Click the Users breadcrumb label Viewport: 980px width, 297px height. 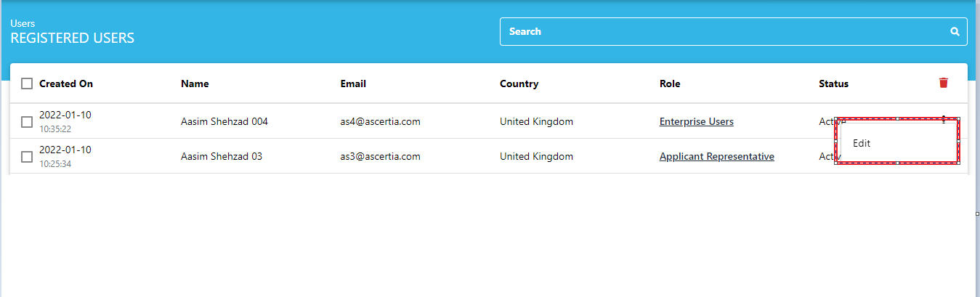(23, 23)
